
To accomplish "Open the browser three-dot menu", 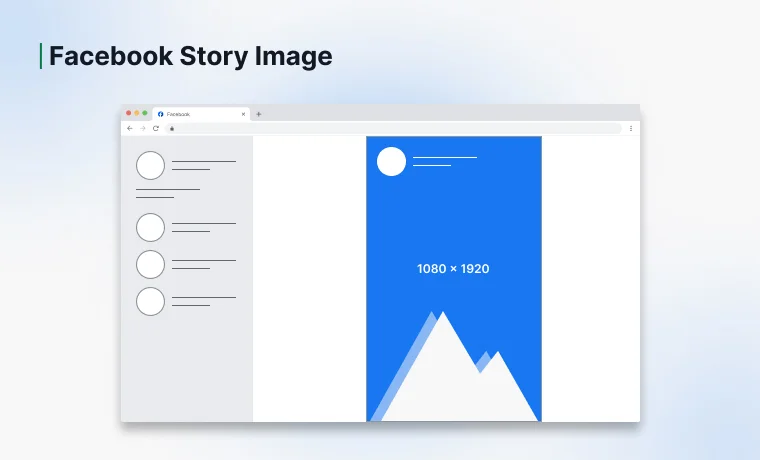I will [x=631, y=128].
